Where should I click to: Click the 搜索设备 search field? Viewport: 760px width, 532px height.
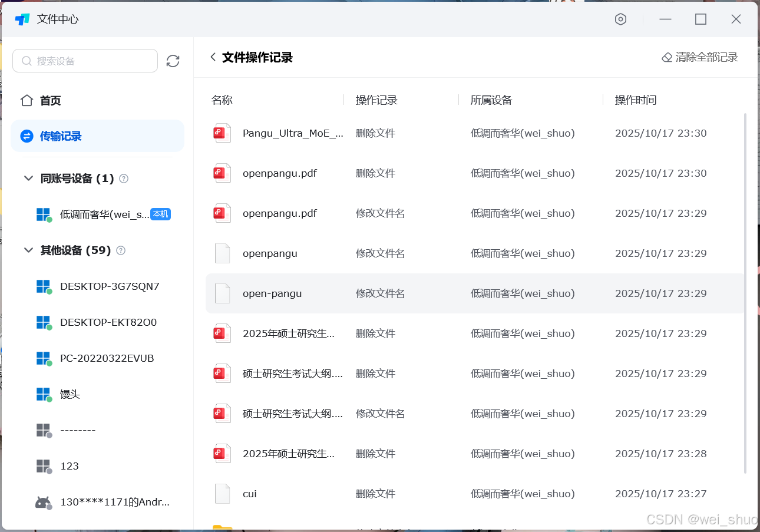tap(85, 61)
